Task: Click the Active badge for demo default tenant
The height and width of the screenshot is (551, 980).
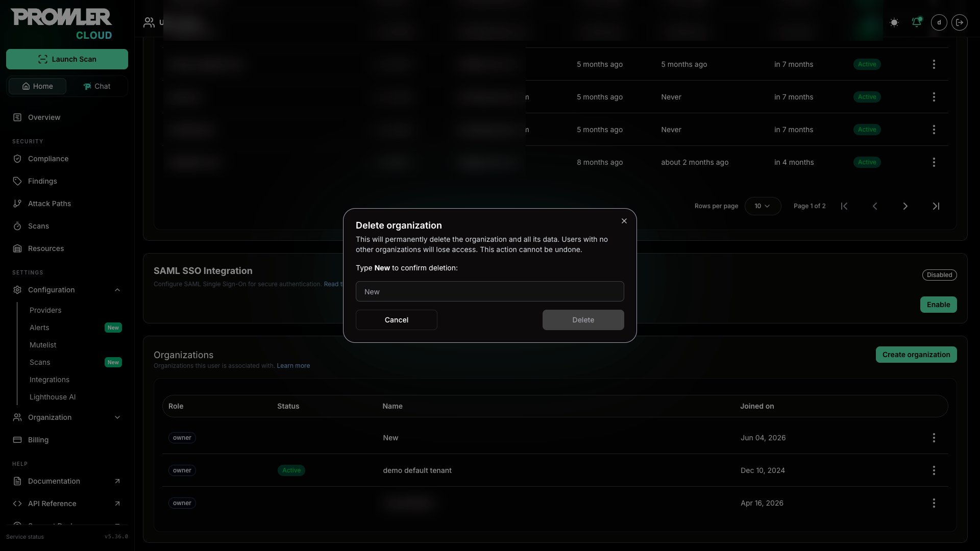Action: pyautogui.click(x=291, y=470)
